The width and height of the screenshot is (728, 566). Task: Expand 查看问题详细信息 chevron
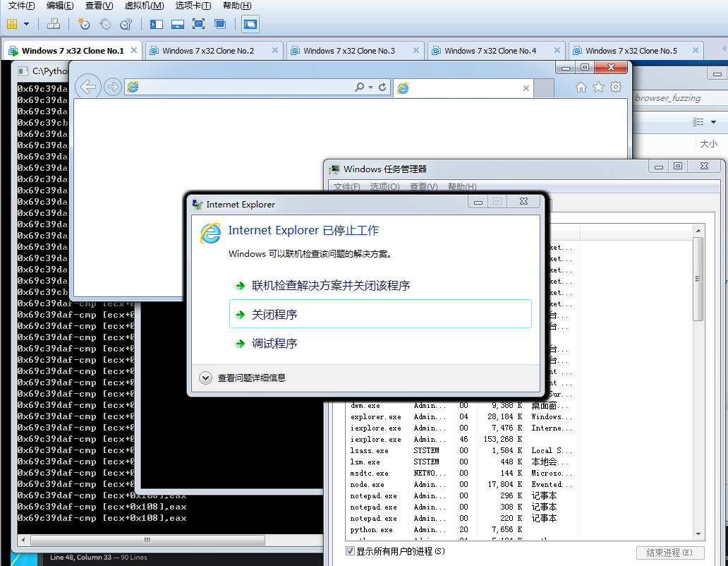pyautogui.click(x=206, y=378)
